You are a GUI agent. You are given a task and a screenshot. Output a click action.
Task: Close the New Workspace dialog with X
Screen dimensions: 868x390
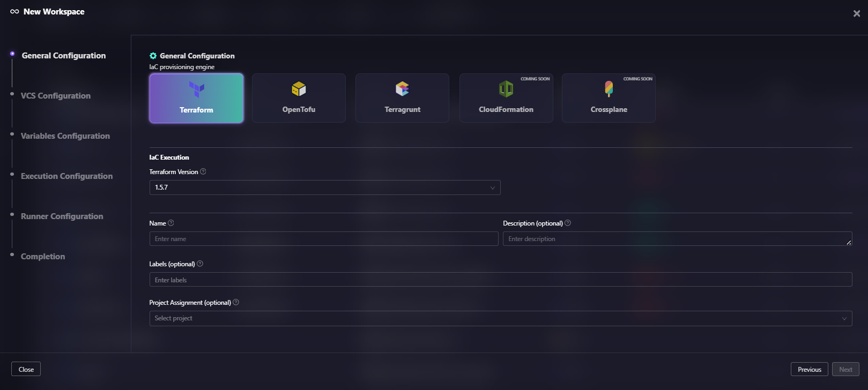[857, 13]
